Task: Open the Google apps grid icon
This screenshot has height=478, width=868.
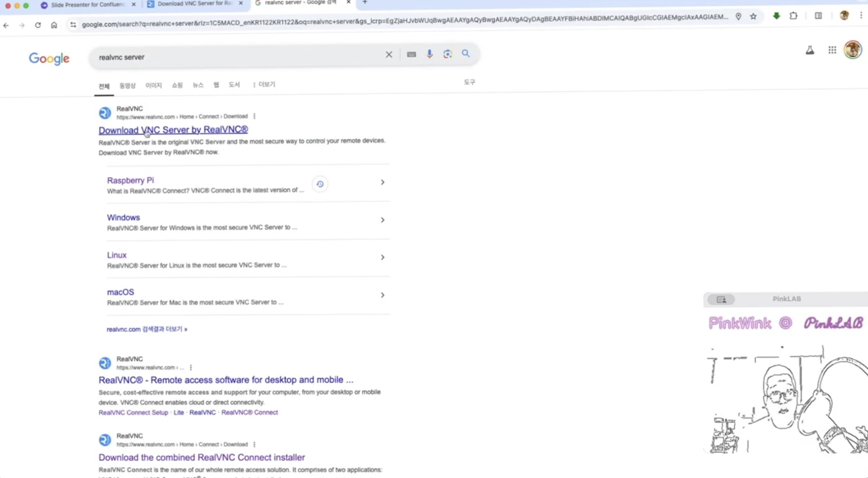Action: 832,50
